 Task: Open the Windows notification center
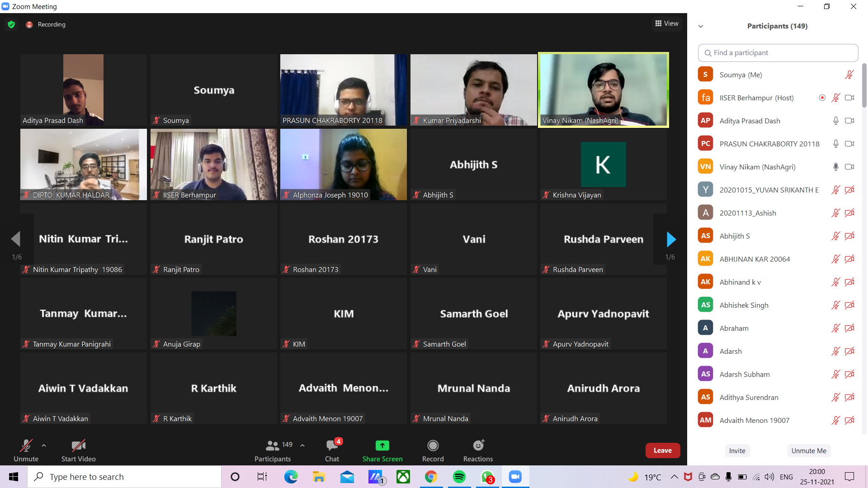(849, 477)
